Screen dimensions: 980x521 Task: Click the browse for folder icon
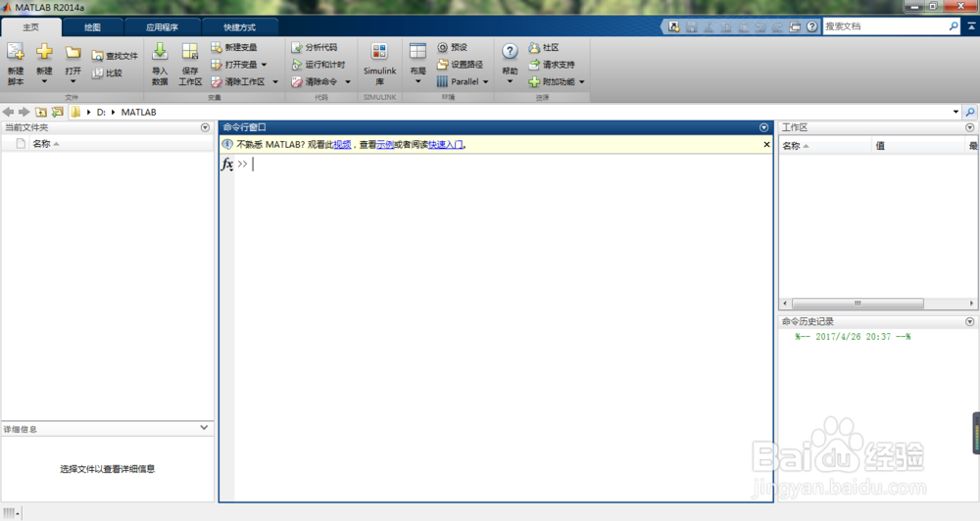(58, 112)
